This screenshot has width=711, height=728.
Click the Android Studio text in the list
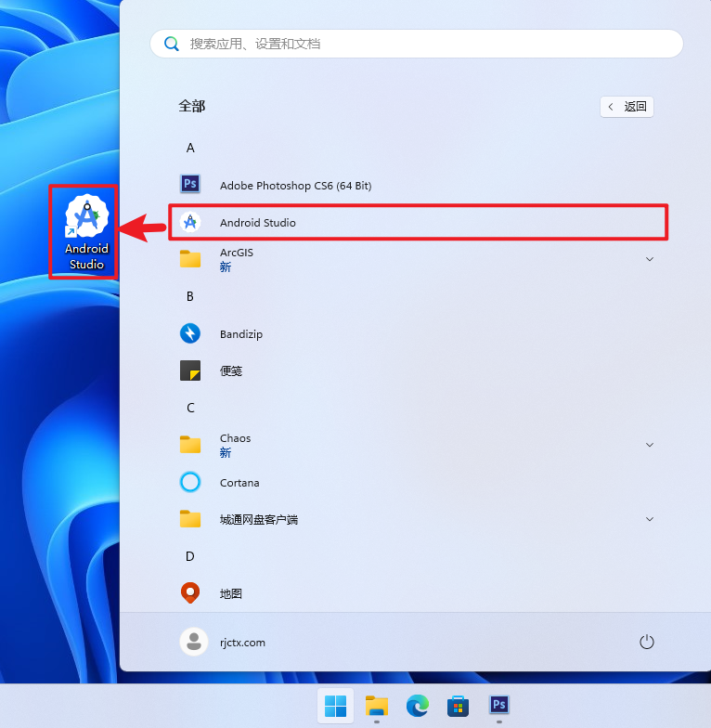click(x=258, y=223)
